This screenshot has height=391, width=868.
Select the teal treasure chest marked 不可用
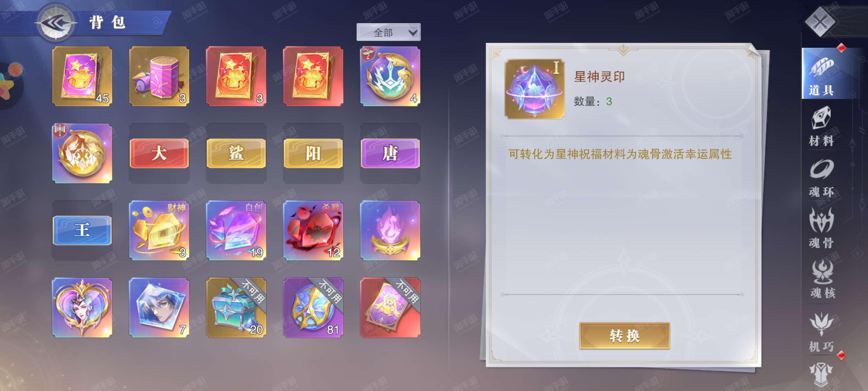click(236, 307)
